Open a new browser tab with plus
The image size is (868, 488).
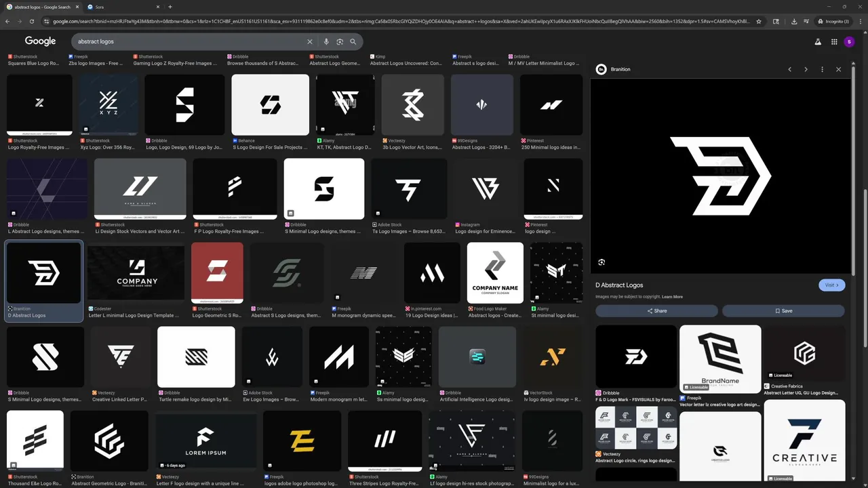[x=170, y=7]
